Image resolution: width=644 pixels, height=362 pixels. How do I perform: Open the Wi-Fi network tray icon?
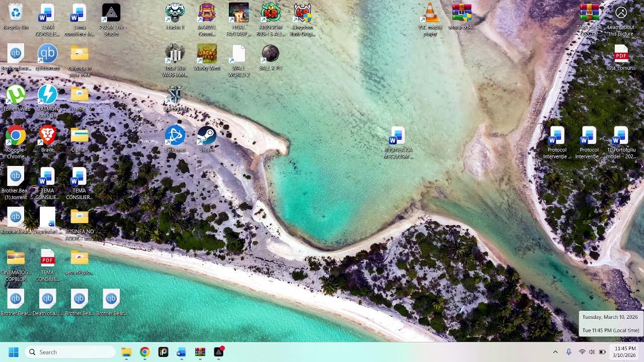pos(582,352)
